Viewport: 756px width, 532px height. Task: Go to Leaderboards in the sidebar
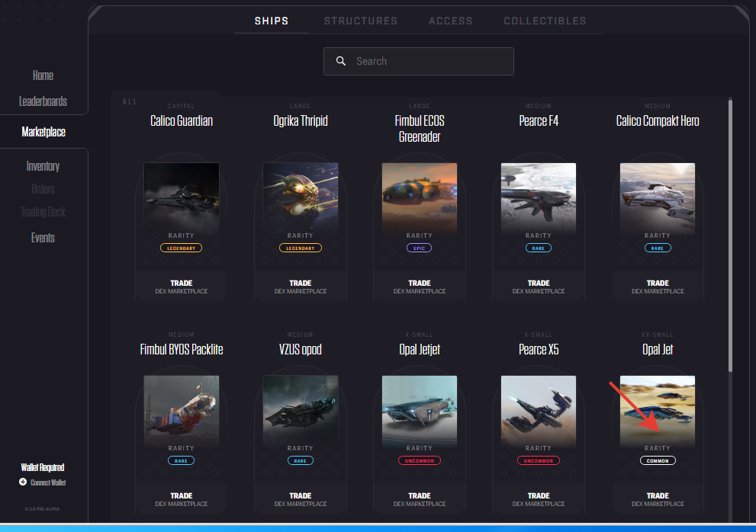[x=43, y=101]
